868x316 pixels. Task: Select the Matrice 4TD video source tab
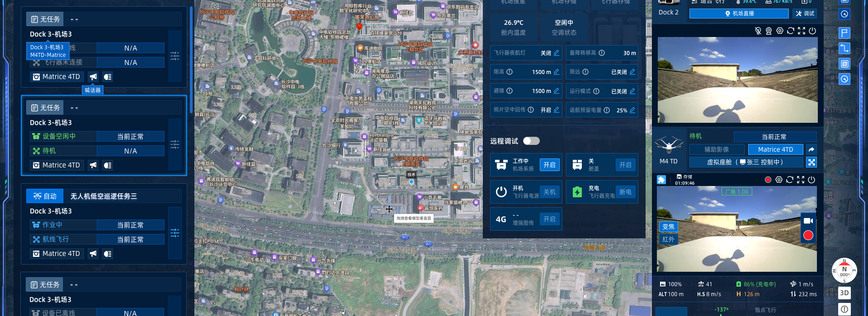[x=775, y=149]
